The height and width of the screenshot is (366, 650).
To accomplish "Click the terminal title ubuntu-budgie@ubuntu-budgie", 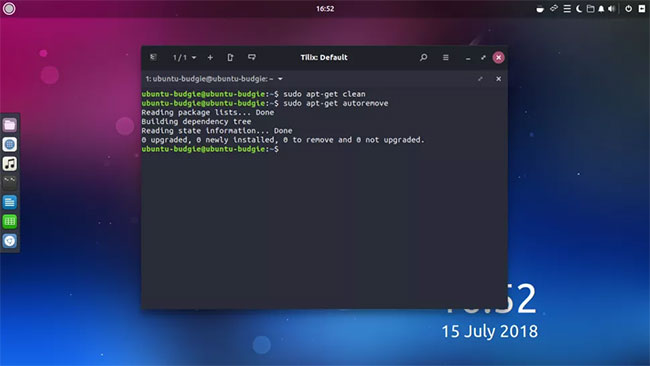I will (x=209, y=79).
